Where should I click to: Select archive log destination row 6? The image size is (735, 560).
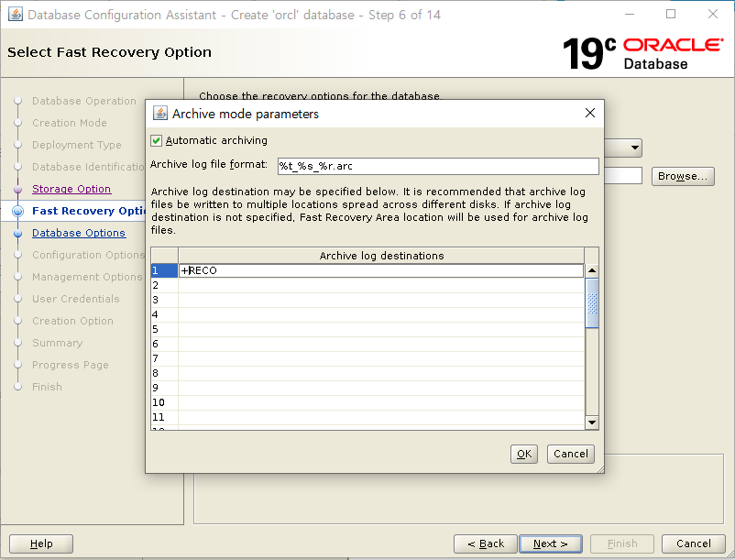pyautogui.click(x=367, y=344)
